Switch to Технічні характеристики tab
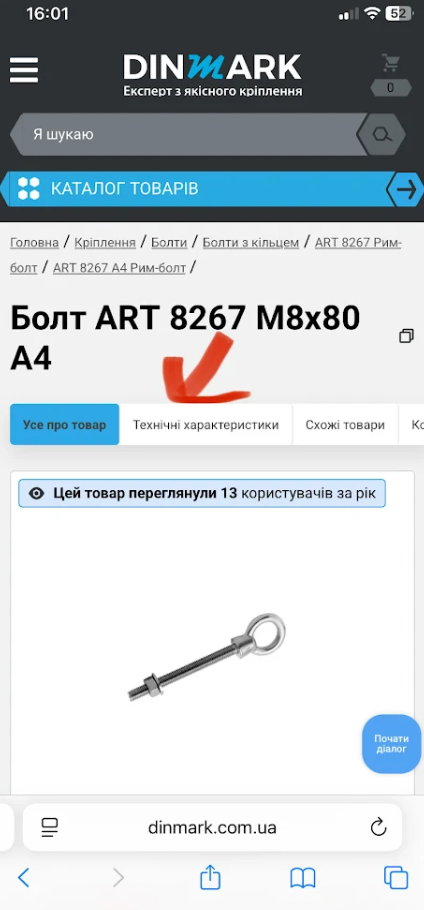The width and height of the screenshot is (424, 910). point(206,425)
